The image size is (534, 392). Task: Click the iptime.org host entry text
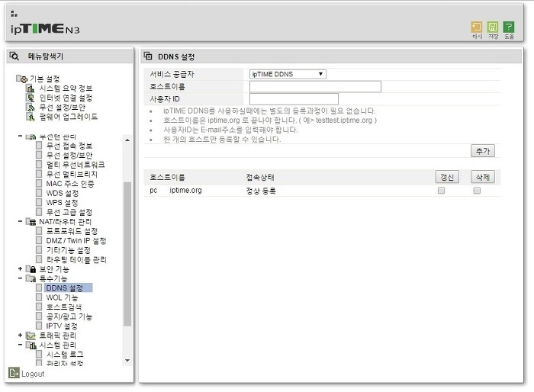point(185,191)
